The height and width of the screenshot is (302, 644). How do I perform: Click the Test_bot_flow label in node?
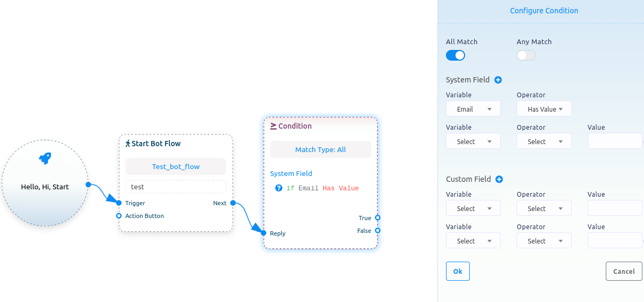pyautogui.click(x=176, y=166)
